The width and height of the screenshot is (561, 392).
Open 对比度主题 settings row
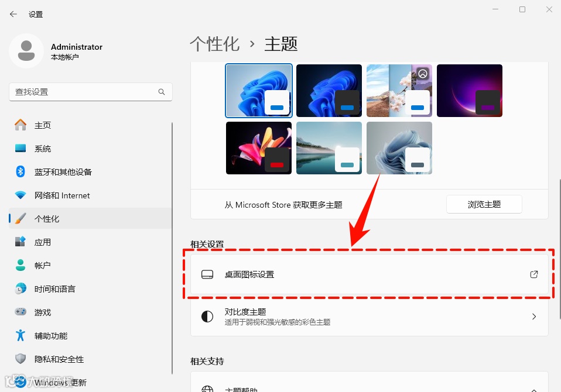(x=370, y=317)
